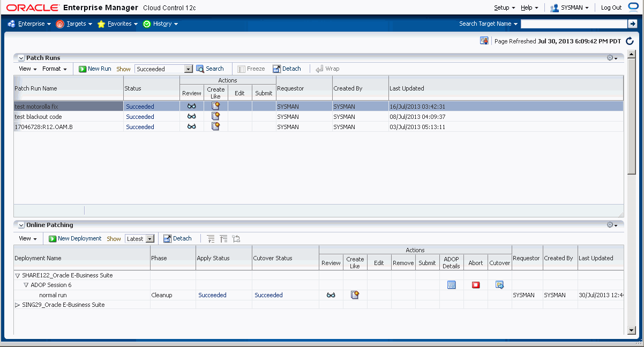Viewport: 644px width, 347px height.
Task: Open Patch Runs panel gear options
Action: (x=612, y=58)
